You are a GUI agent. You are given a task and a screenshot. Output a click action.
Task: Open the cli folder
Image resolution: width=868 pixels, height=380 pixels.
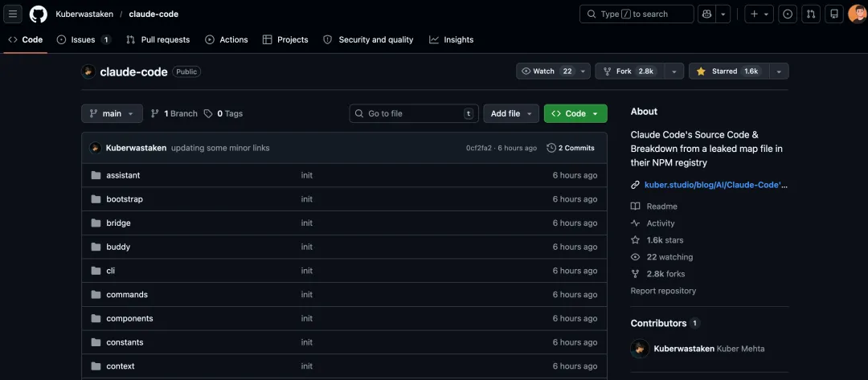point(111,271)
